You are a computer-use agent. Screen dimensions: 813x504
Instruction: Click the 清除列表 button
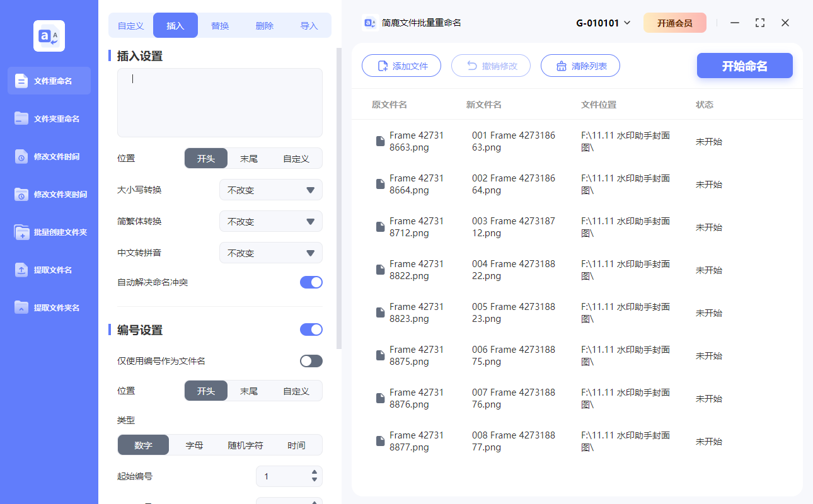click(x=580, y=66)
